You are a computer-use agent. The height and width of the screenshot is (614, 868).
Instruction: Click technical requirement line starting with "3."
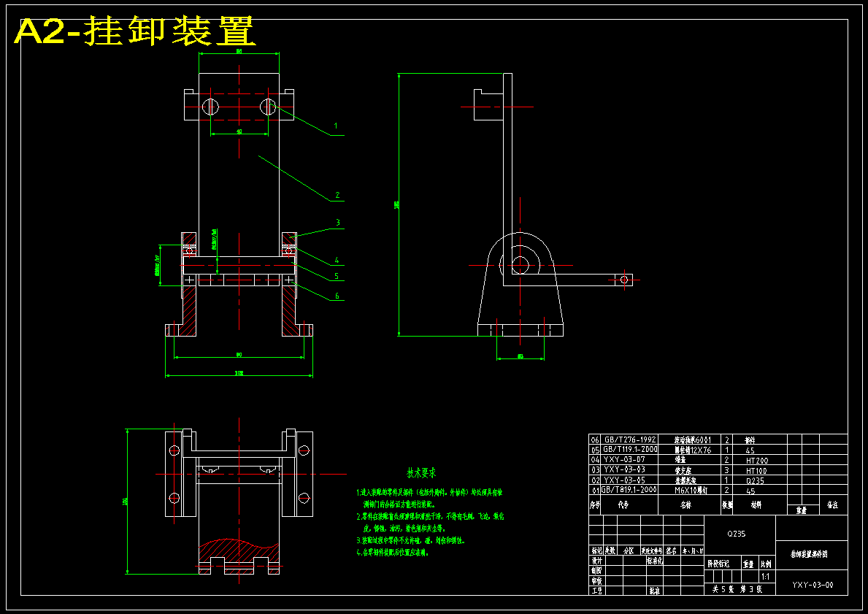[x=411, y=540]
